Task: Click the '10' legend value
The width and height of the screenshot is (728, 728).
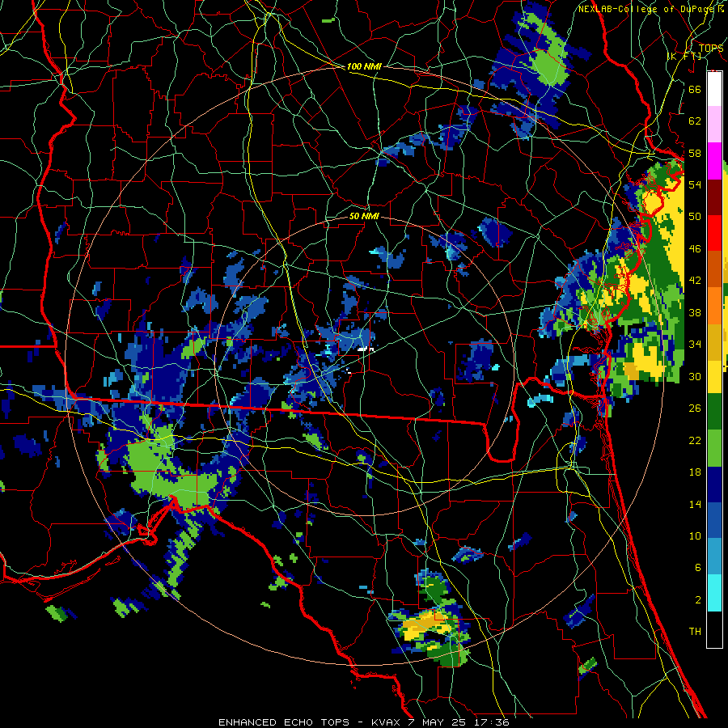Action: 695,535
